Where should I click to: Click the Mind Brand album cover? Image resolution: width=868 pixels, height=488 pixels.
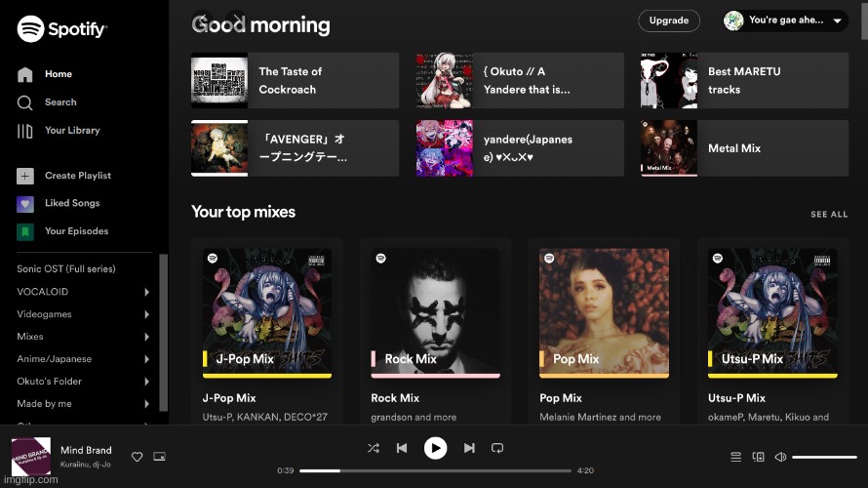(x=31, y=457)
